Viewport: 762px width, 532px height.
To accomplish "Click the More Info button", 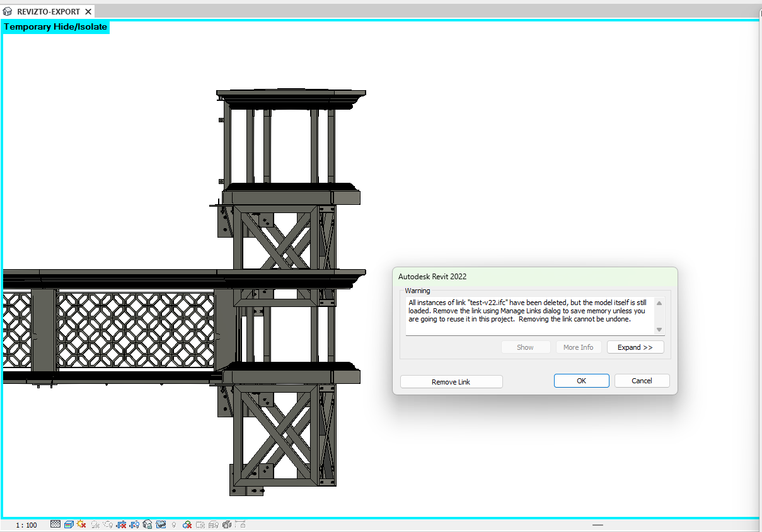I will pos(579,347).
